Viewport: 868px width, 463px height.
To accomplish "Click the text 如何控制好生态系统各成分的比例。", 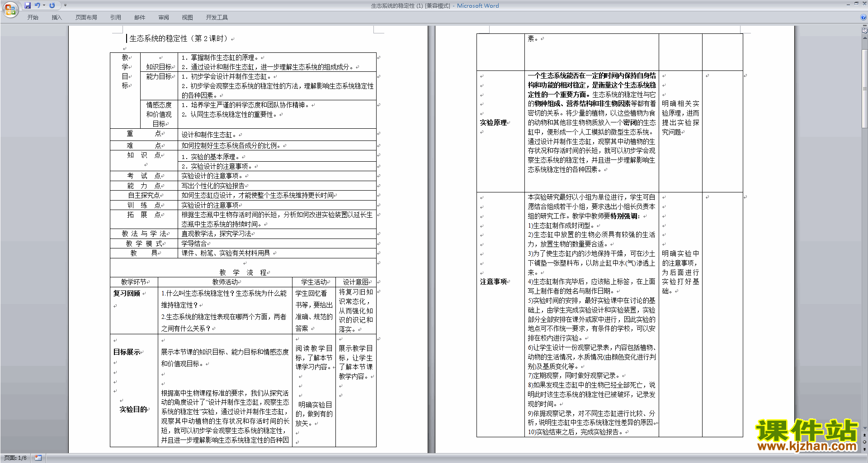I will [232, 145].
